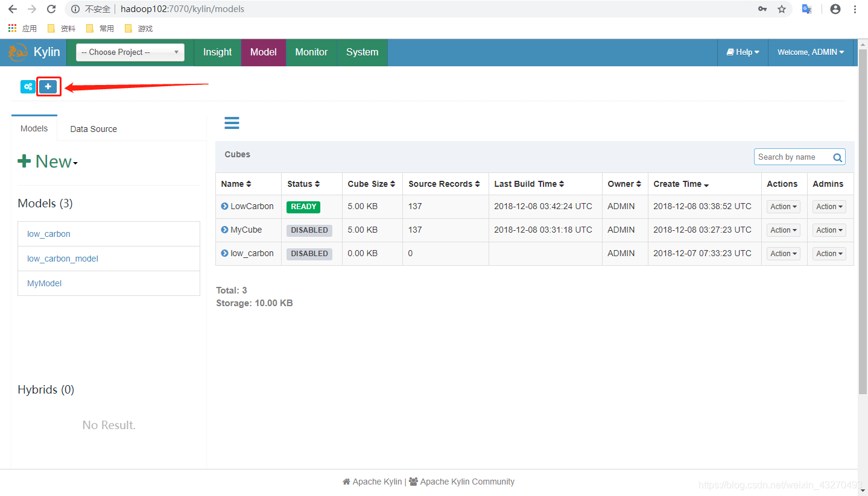Click the saved password key icon
This screenshot has height=496, width=868.
762,9
